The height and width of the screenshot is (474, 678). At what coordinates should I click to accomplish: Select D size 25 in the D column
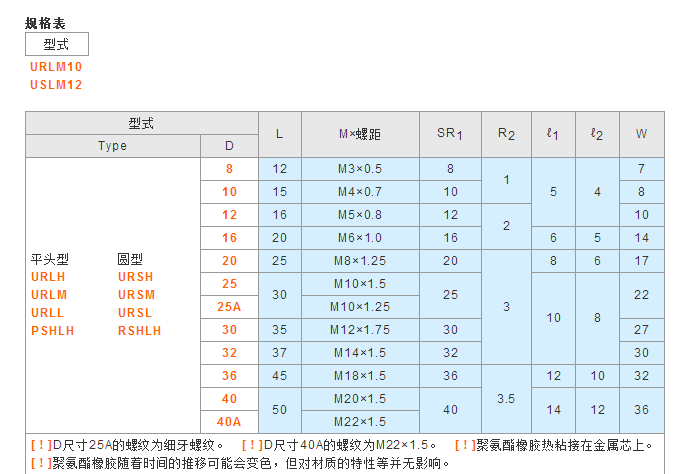pos(229,284)
